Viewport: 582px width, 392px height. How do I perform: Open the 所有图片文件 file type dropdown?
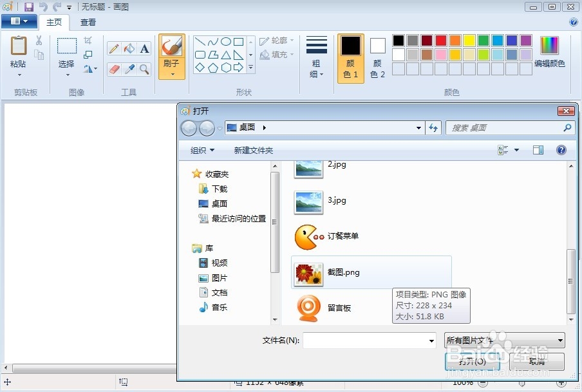504,340
